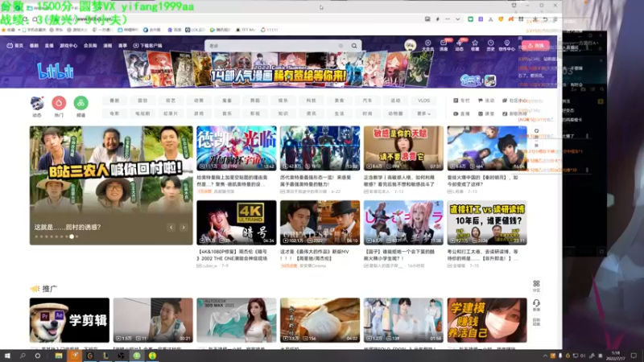Select the 舞蹈 category chip
The image size is (644, 362).
[255, 101]
